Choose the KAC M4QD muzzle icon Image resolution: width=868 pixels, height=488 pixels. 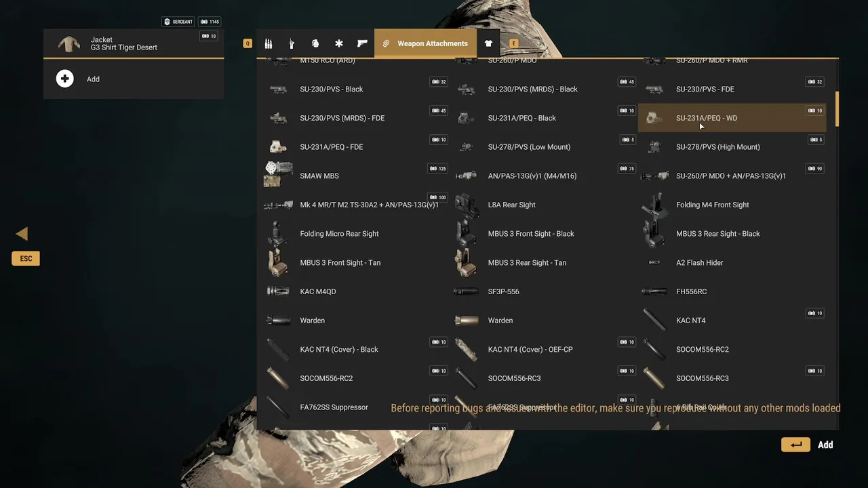[x=278, y=291]
